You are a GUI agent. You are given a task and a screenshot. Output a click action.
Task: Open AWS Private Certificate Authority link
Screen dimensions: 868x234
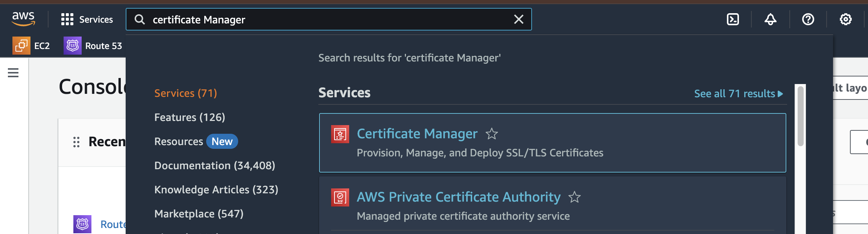click(458, 197)
